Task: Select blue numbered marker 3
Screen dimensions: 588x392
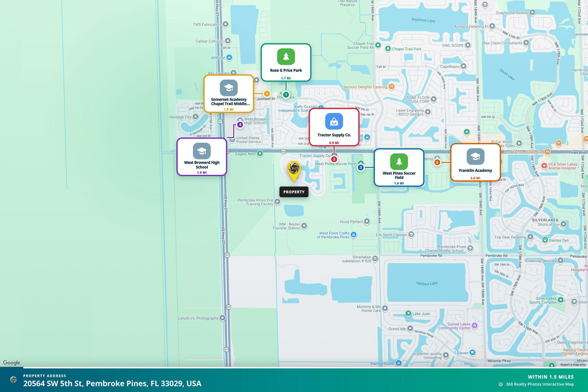Action: click(361, 167)
